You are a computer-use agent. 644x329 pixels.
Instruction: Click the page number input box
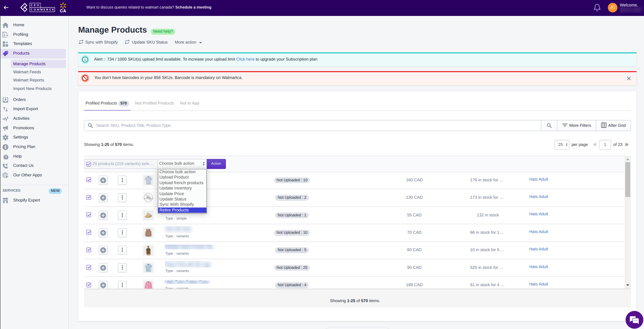click(605, 145)
